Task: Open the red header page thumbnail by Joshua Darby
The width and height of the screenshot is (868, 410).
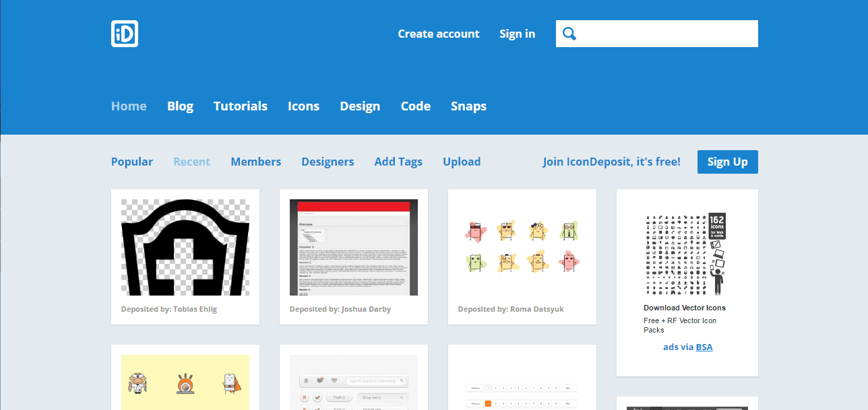Action: coord(354,247)
